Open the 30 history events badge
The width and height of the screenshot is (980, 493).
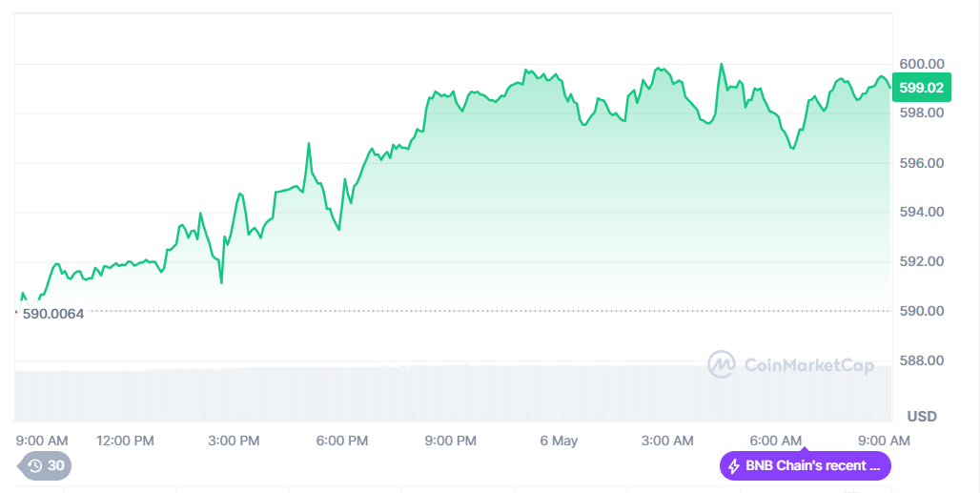45,465
